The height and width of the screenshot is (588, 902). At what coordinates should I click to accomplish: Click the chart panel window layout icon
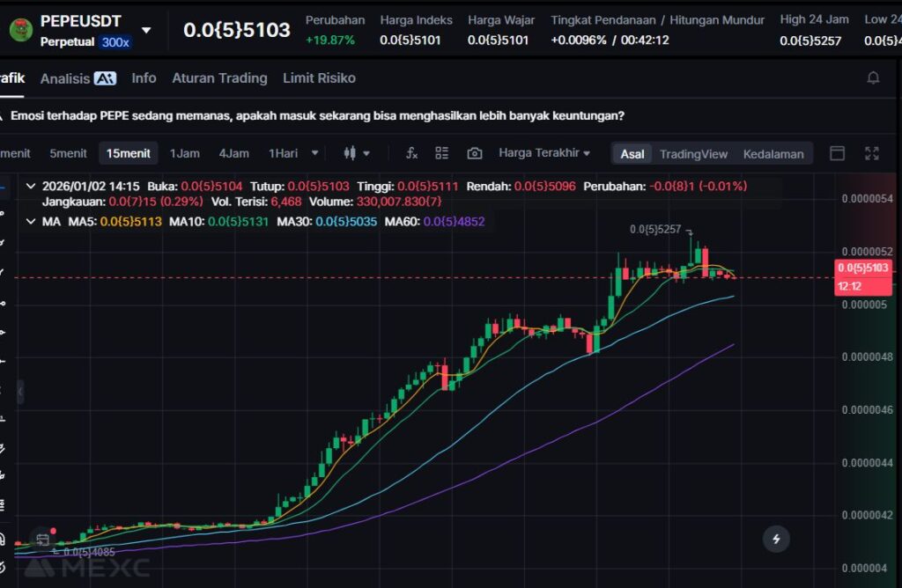pos(838,153)
